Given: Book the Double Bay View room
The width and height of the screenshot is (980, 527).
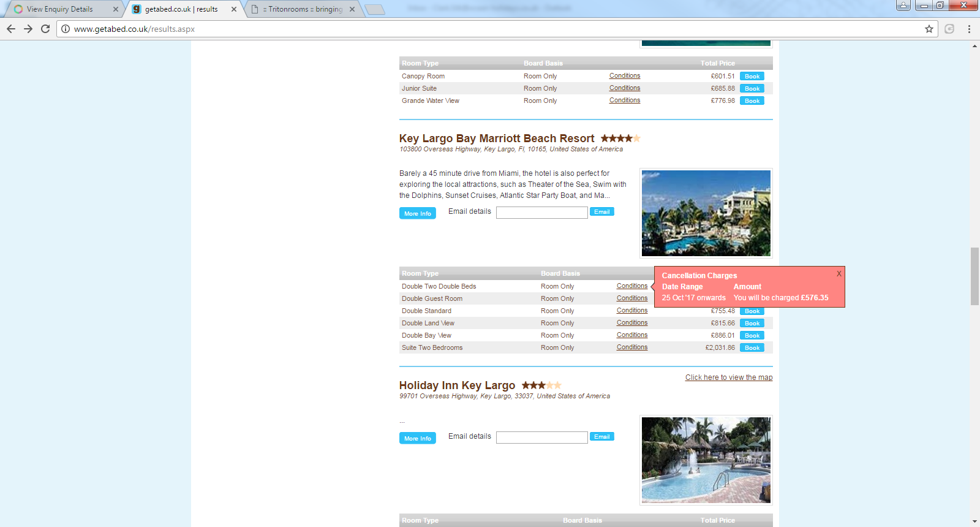Looking at the screenshot, I should [752, 336].
